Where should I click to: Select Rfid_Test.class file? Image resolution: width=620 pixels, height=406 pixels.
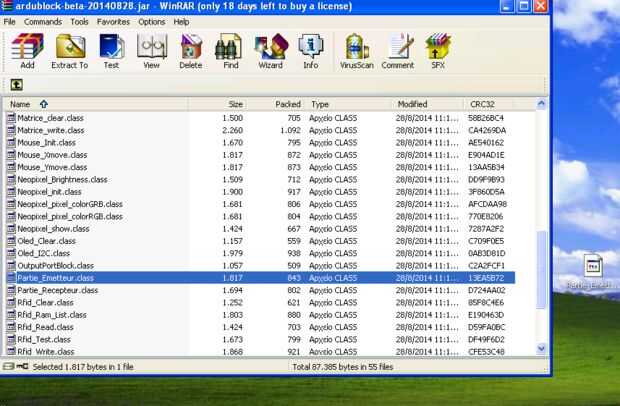44,339
